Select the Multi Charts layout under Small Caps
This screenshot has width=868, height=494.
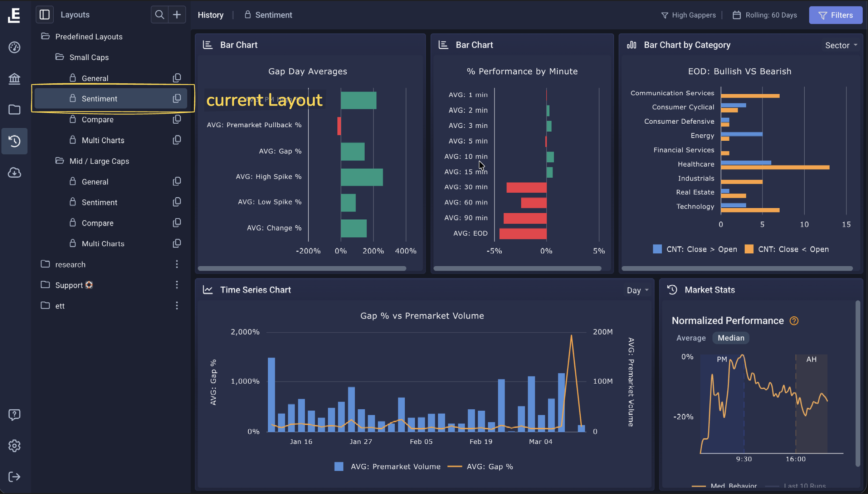(103, 140)
